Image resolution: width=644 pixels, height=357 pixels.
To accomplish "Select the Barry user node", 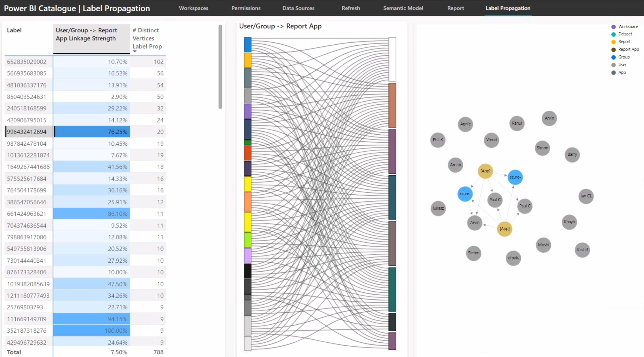I will (572, 154).
